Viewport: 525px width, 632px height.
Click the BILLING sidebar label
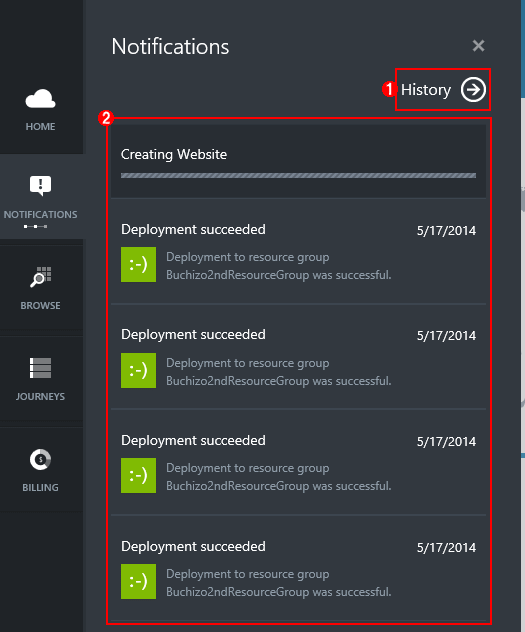coord(40,487)
